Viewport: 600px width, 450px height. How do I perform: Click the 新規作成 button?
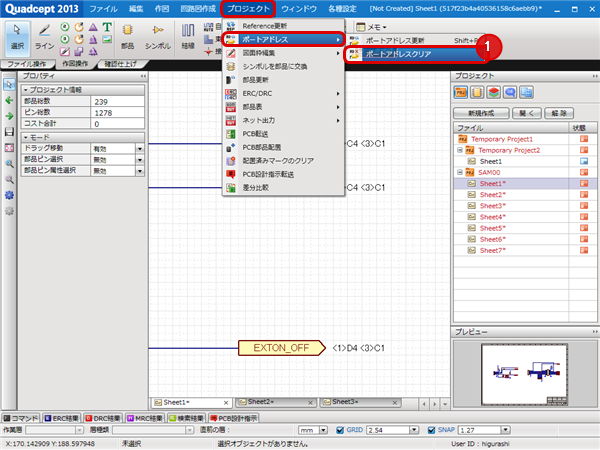481,113
